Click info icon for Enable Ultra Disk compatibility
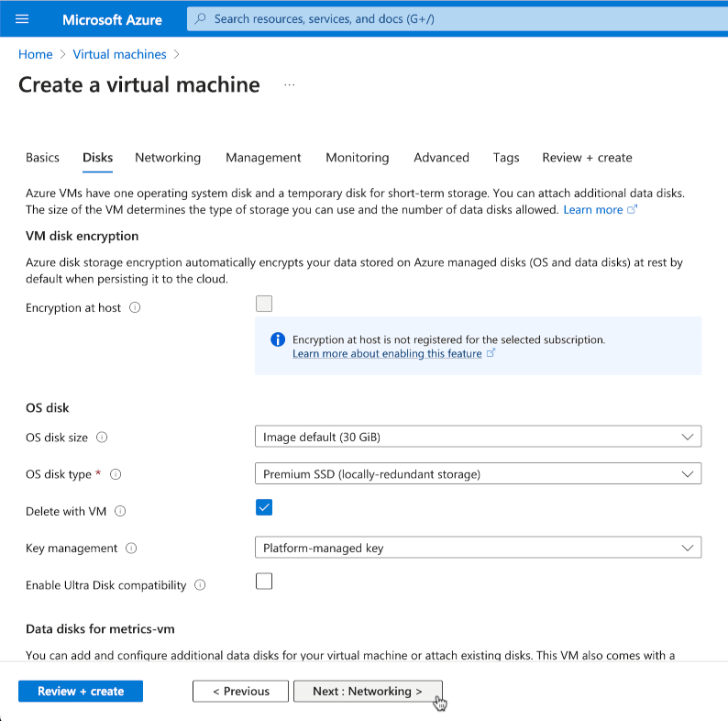 [x=200, y=585]
